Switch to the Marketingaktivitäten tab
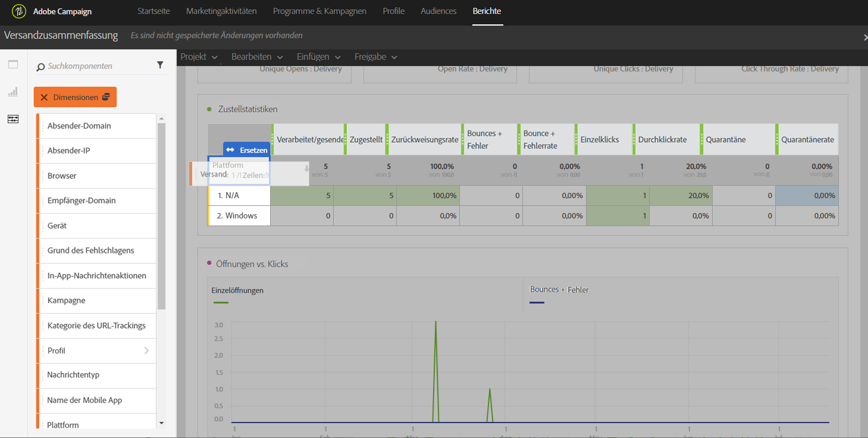 coord(221,11)
